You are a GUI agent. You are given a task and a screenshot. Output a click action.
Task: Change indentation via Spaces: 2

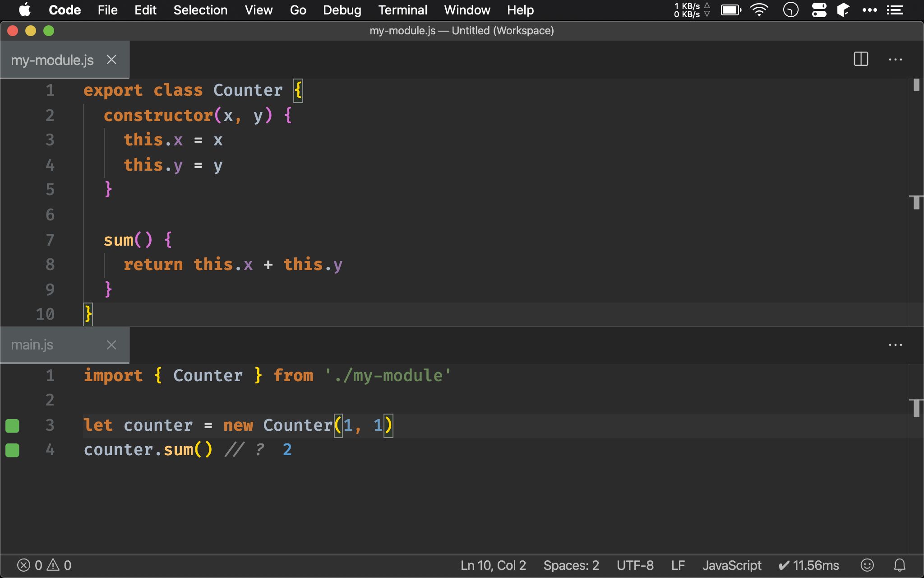tap(571, 565)
